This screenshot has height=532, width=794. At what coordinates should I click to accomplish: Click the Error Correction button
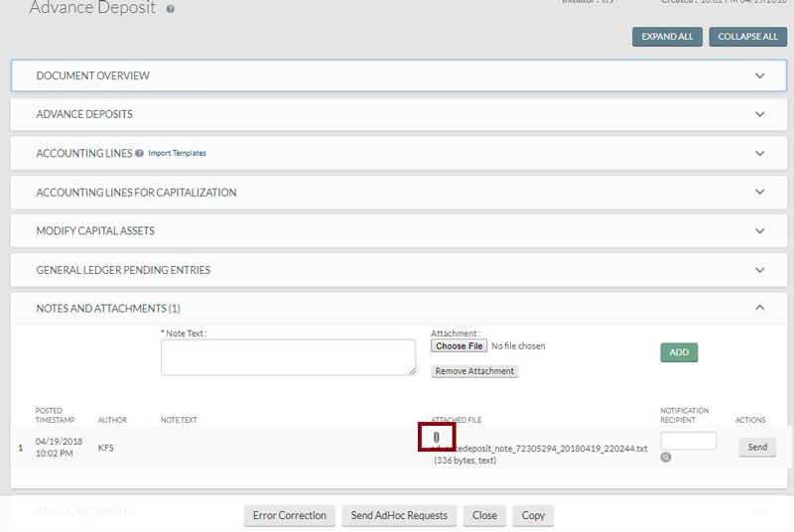point(289,516)
